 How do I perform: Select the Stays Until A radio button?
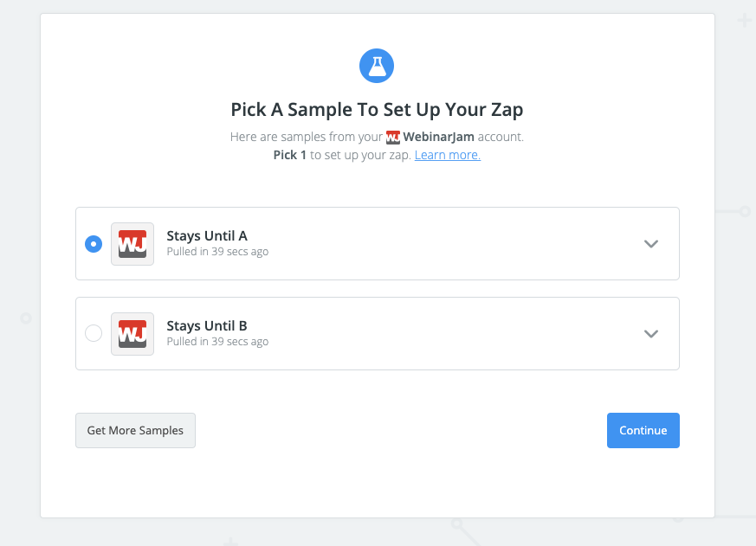pyautogui.click(x=94, y=244)
